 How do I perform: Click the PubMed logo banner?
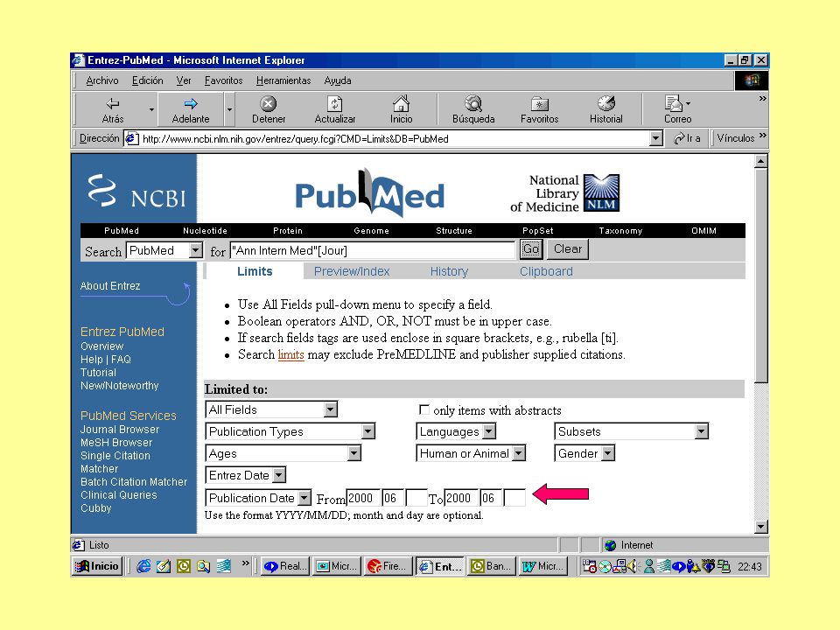click(x=369, y=192)
